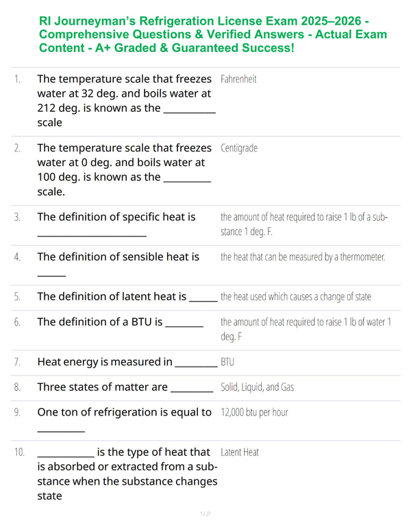Click the BTU definition question

pos(120,322)
